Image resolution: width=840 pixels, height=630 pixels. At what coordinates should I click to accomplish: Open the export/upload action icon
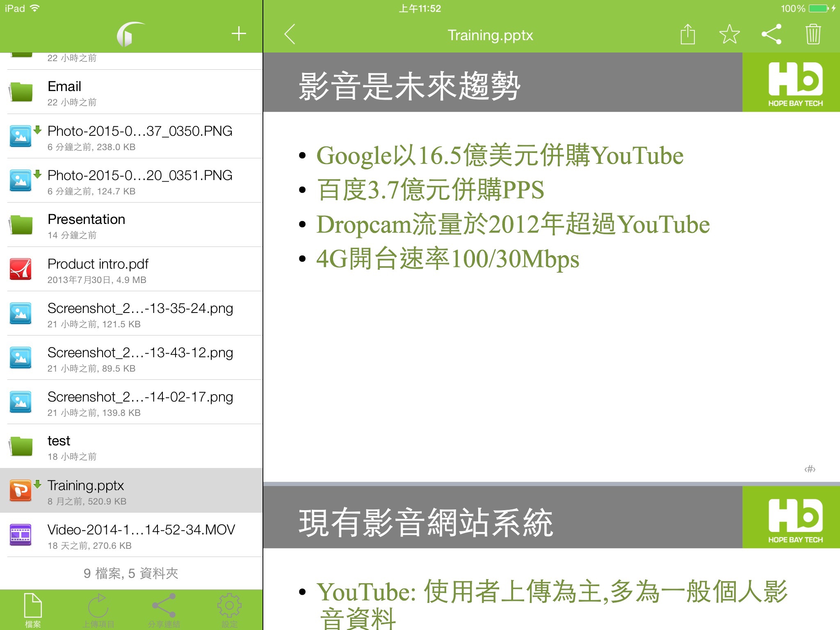coord(688,34)
